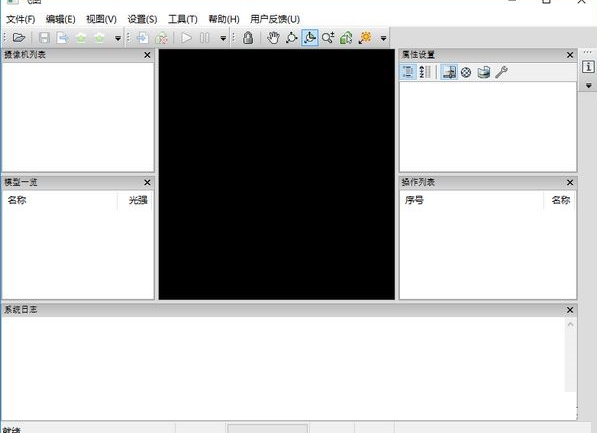Click the sun light effect icon
Screen dimensions: 597x433
pos(365,38)
